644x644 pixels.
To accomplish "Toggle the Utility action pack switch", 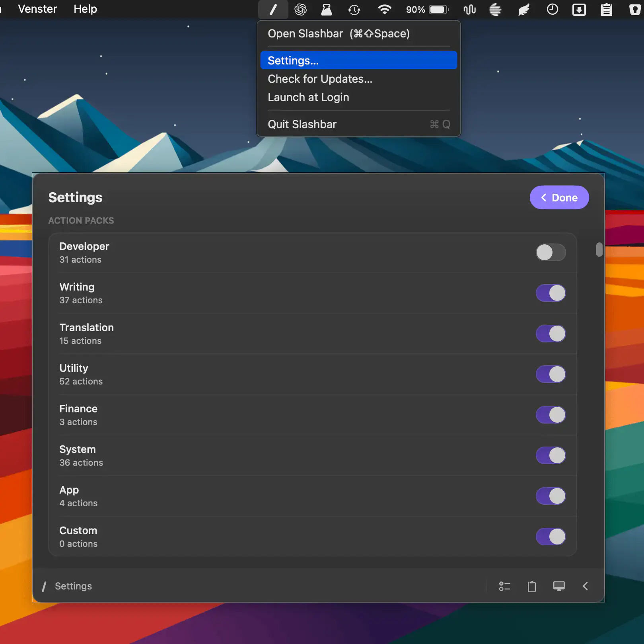I will [551, 374].
